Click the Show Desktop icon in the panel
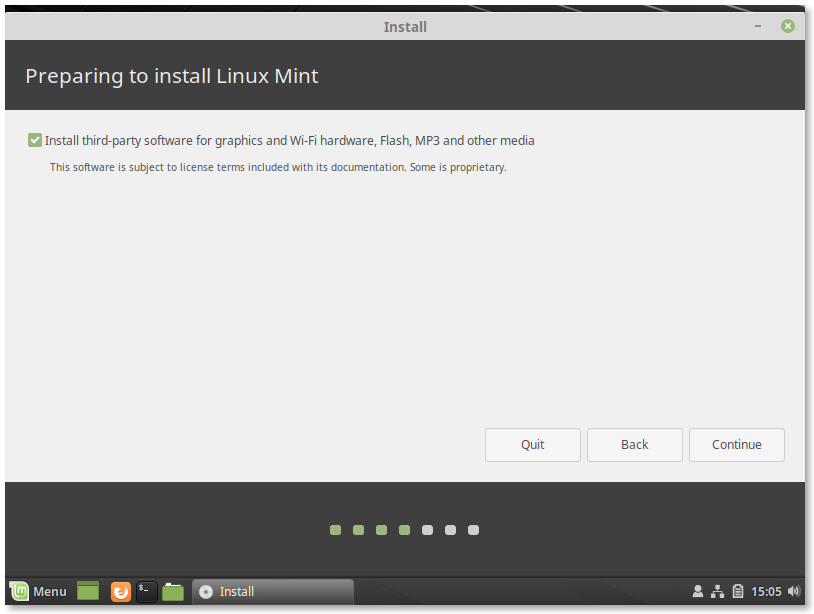814x614 pixels. (88, 591)
